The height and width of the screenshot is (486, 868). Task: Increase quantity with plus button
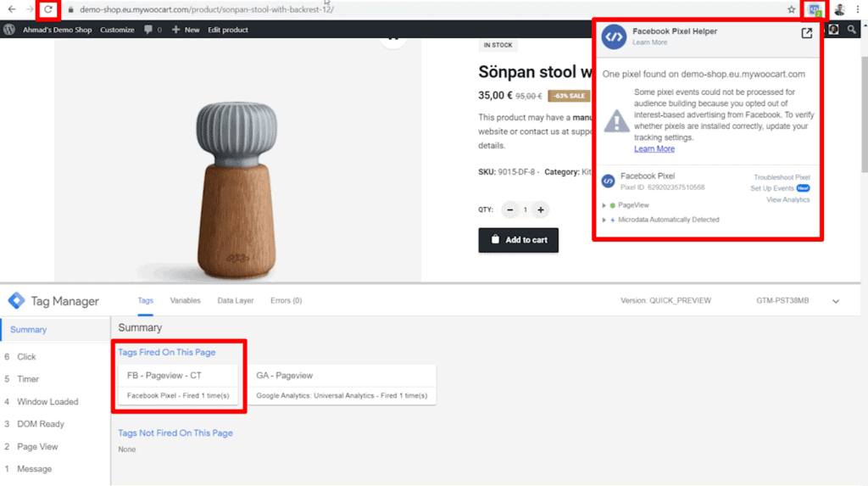541,210
